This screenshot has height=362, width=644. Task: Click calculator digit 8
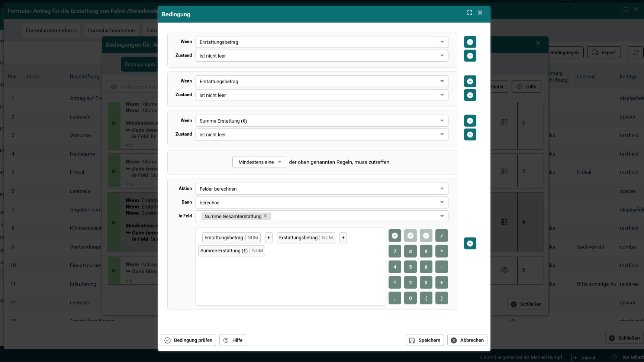(x=410, y=251)
